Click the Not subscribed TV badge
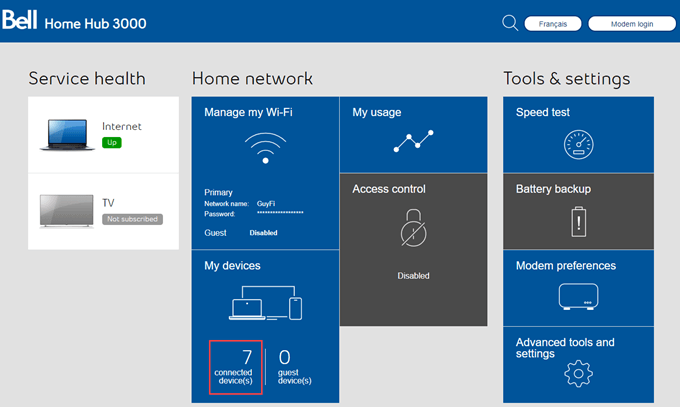This screenshot has width=680, height=407. [x=132, y=219]
